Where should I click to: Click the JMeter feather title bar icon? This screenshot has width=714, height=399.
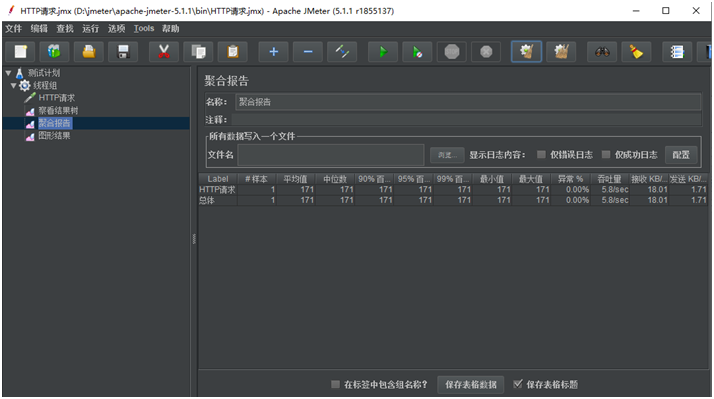click(x=11, y=10)
